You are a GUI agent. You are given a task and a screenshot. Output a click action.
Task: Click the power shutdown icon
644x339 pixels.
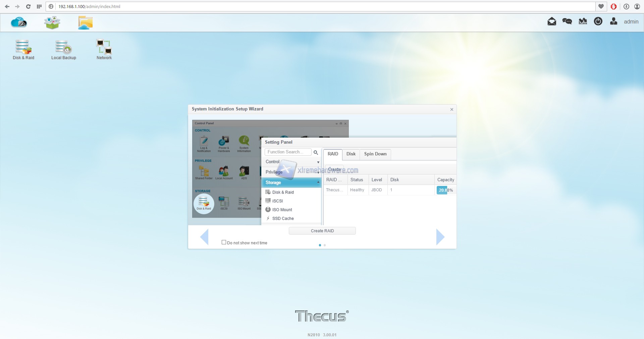(x=598, y=21)
